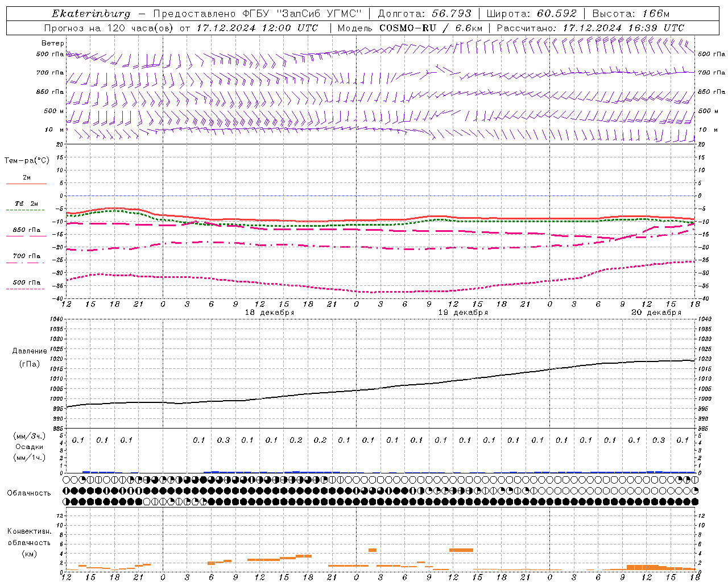This screenshot has width=728, height=582.
Task: Select the (мм/3ч.) precipitation unit label
Action: pyautogui.click(x=30, y=436)
